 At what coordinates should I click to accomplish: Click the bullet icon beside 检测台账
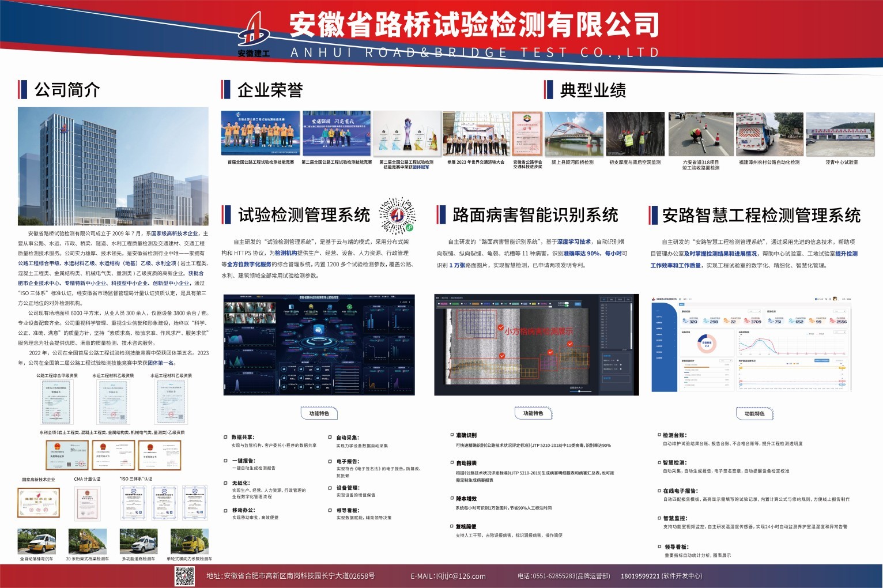(x=659, y=435)
